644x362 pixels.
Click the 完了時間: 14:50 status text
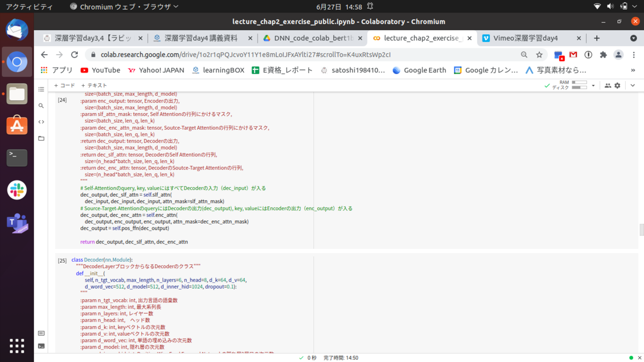[341, 358]
